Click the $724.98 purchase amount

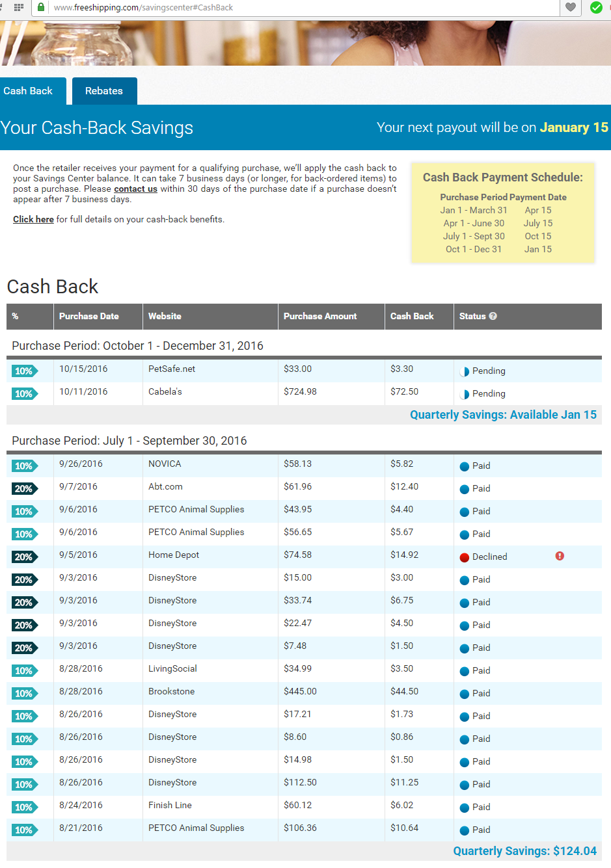(300, 391)
